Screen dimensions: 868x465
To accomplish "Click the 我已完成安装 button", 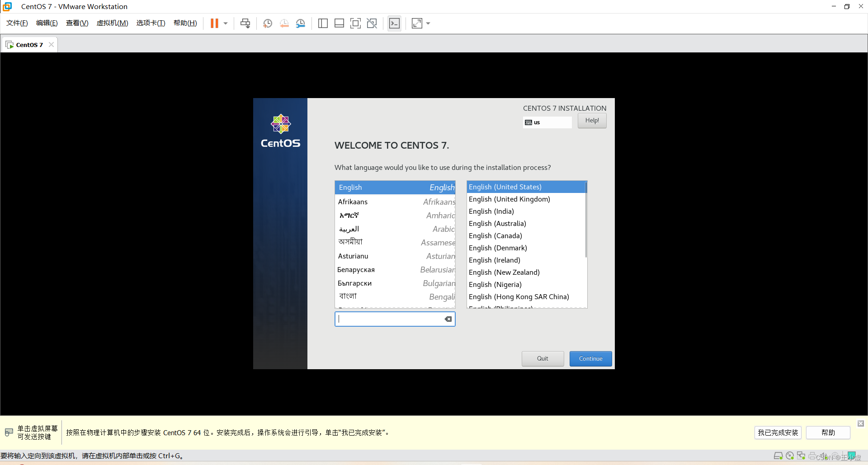I will (x=778, y=432).
